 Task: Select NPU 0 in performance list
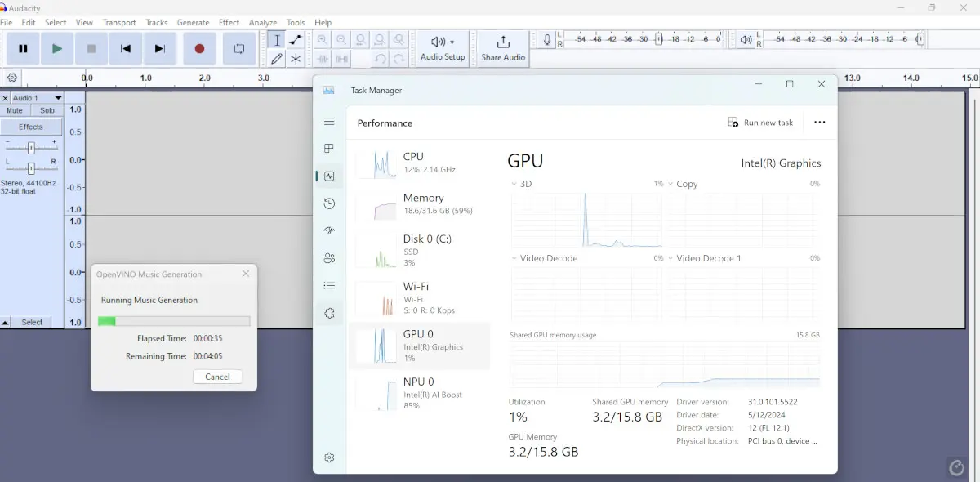click(x=420, y=393)
